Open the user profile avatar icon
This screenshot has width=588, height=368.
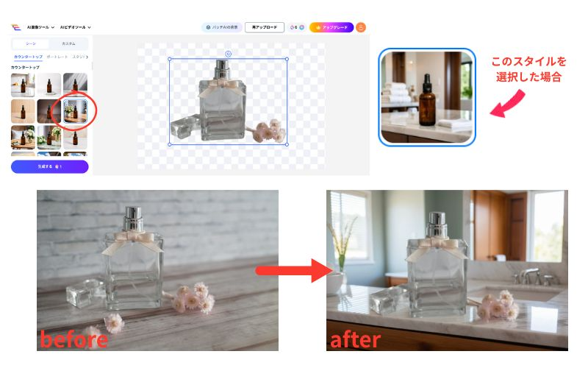pos(361,27)
